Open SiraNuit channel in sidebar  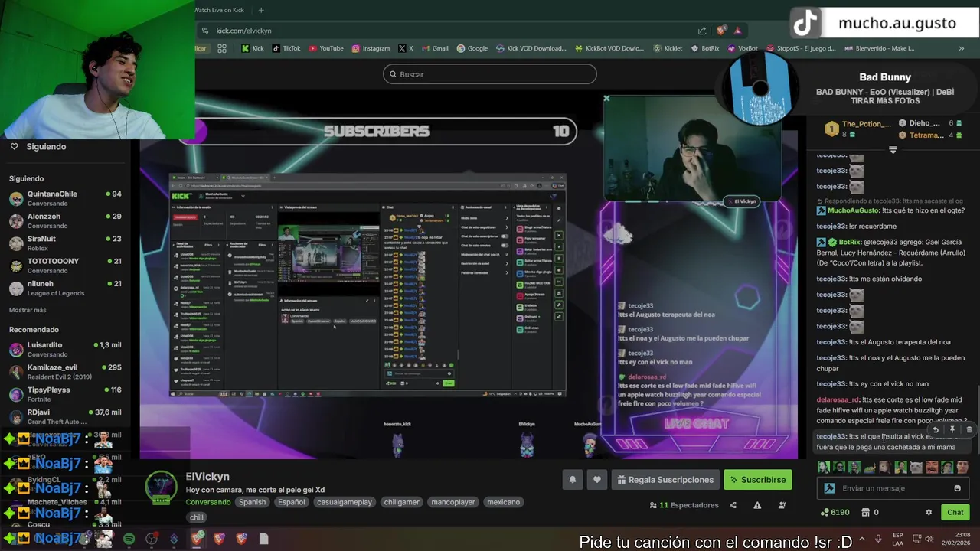coord(65,243)
